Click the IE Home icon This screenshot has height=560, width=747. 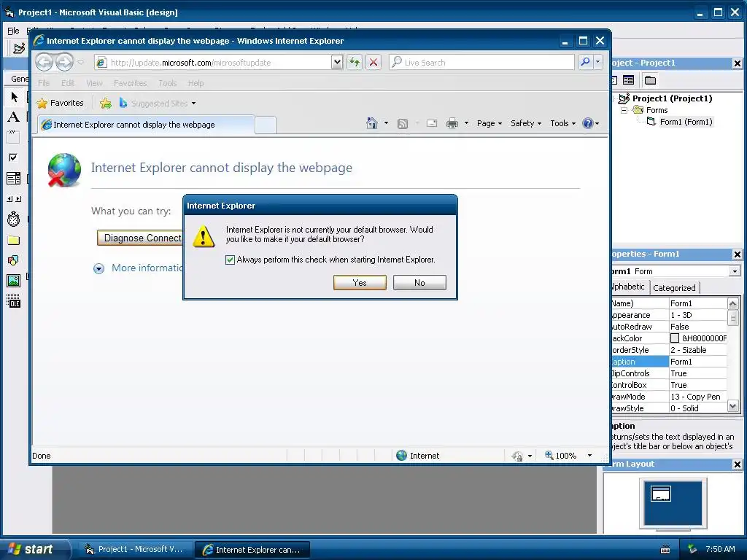(371, 123)
